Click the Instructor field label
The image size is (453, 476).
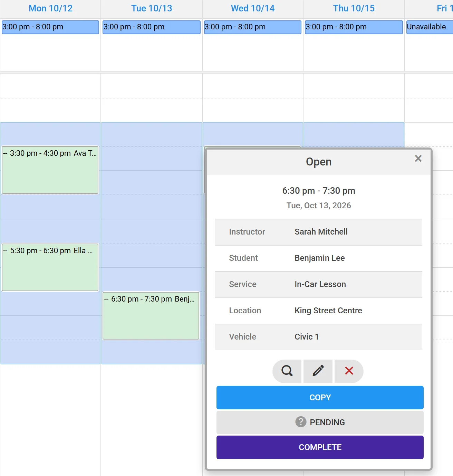coord(247,232)
